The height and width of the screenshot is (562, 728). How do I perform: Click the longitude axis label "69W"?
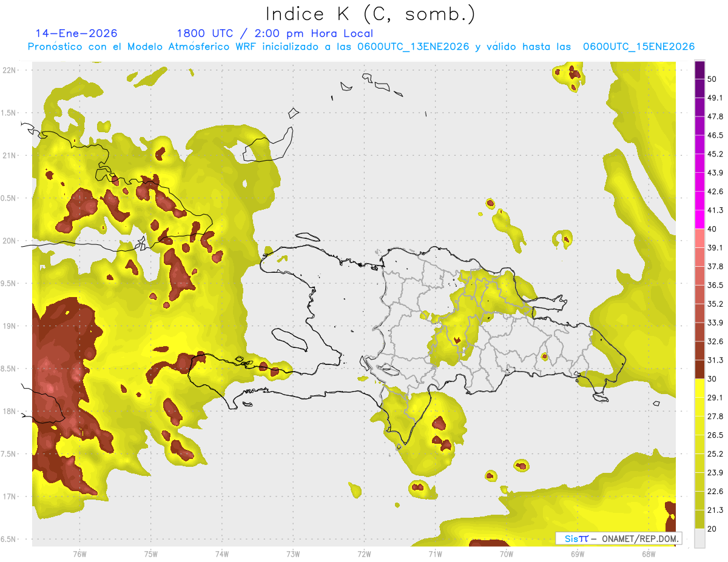tap(577, 554)
